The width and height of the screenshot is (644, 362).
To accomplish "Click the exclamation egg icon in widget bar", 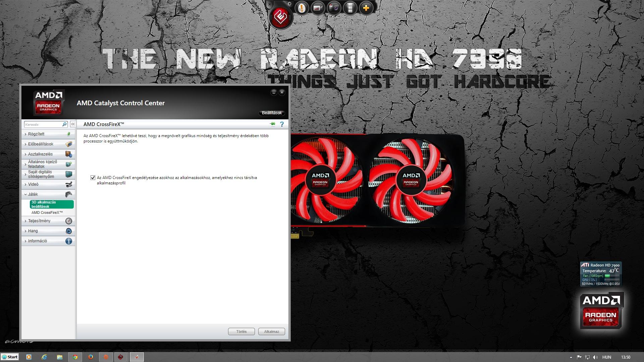I will [302, 8].
